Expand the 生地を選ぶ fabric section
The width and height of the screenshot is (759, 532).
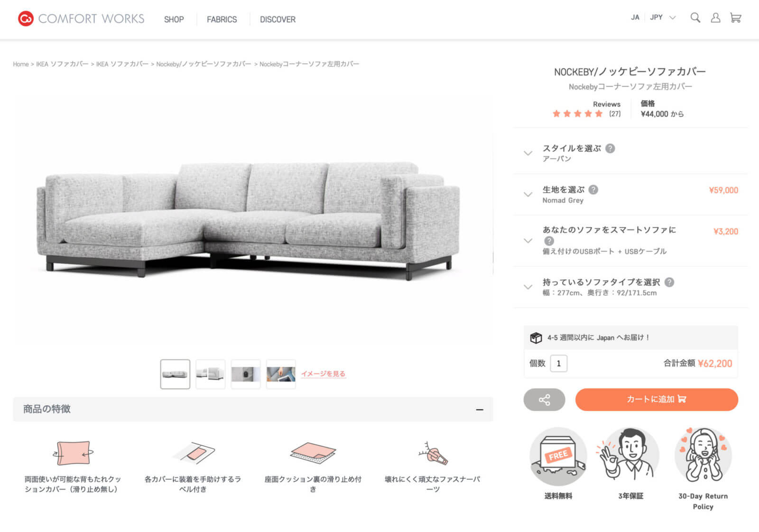[x=630, y=194]
